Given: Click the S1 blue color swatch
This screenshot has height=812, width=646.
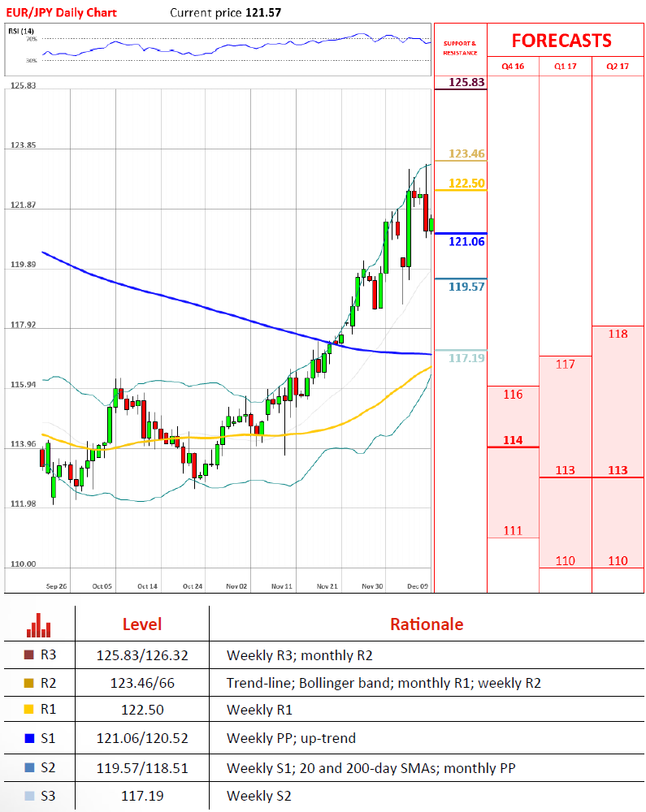Looking at the screenshot, I should pos(29,738).
